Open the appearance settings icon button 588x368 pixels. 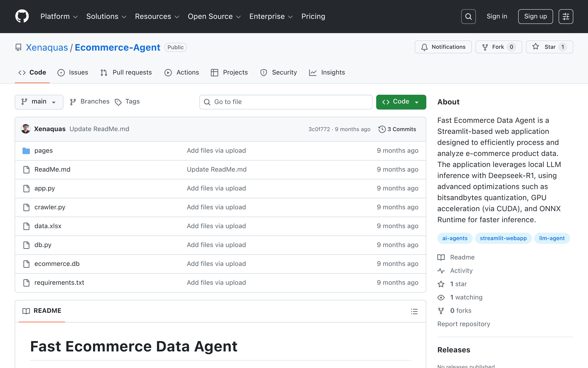pos(566,16)
